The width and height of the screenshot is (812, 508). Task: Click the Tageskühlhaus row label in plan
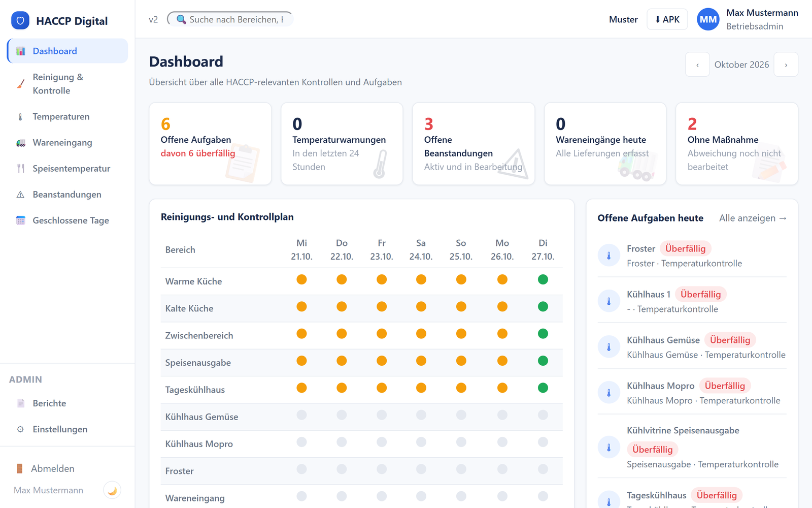click(x=195, y=390)
